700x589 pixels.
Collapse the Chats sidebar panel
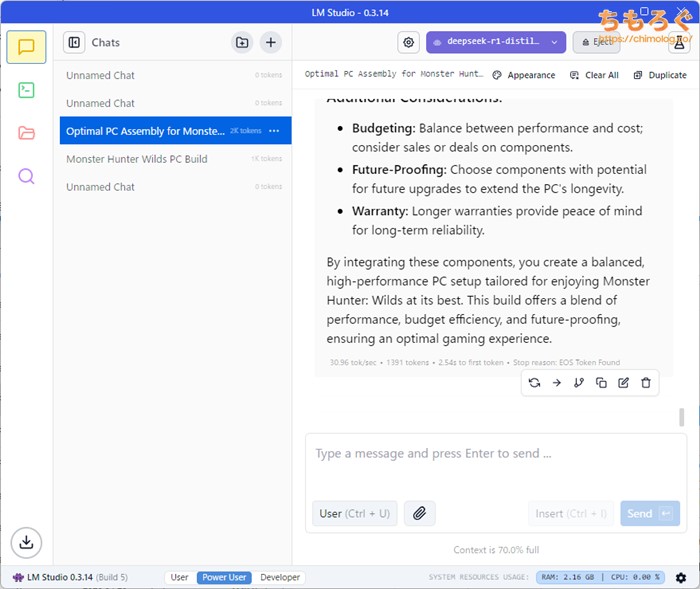74,42
